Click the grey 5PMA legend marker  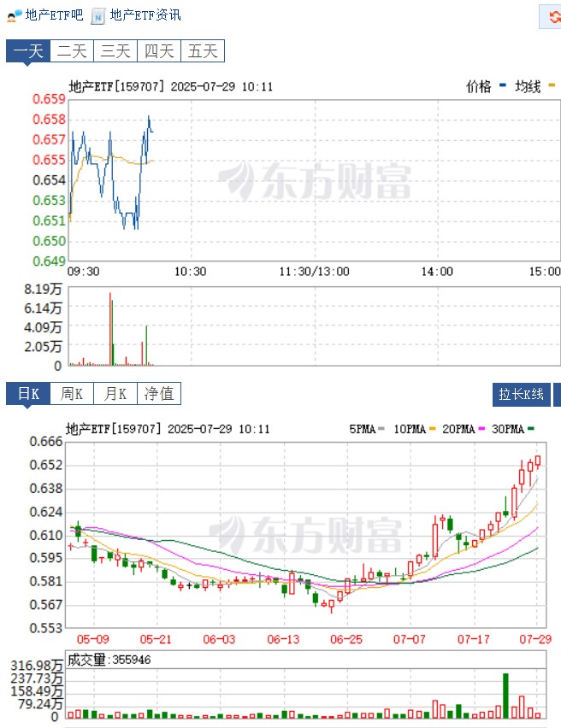(381, 429)
